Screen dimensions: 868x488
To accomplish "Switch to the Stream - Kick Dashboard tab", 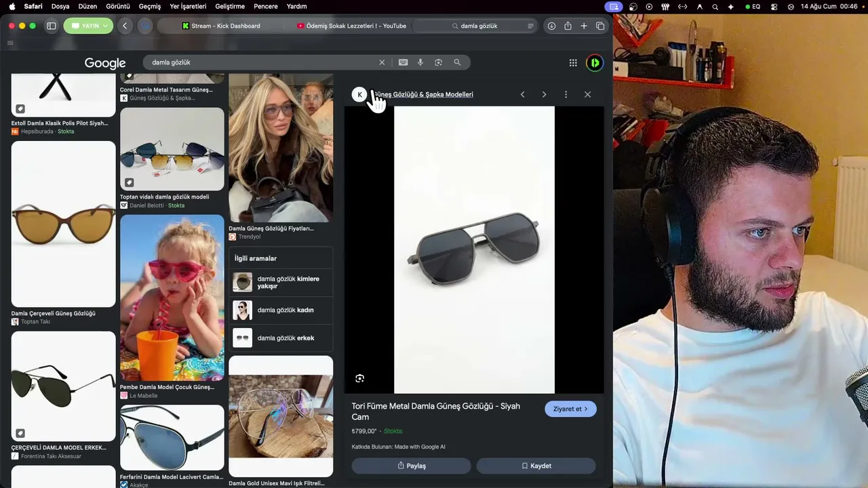I will tap(221, 26).
